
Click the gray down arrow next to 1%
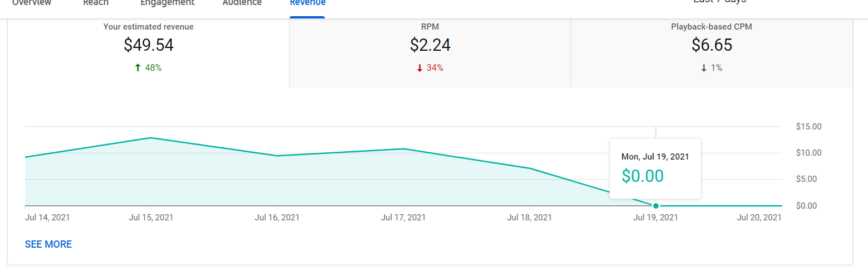[x=704, y=68]
